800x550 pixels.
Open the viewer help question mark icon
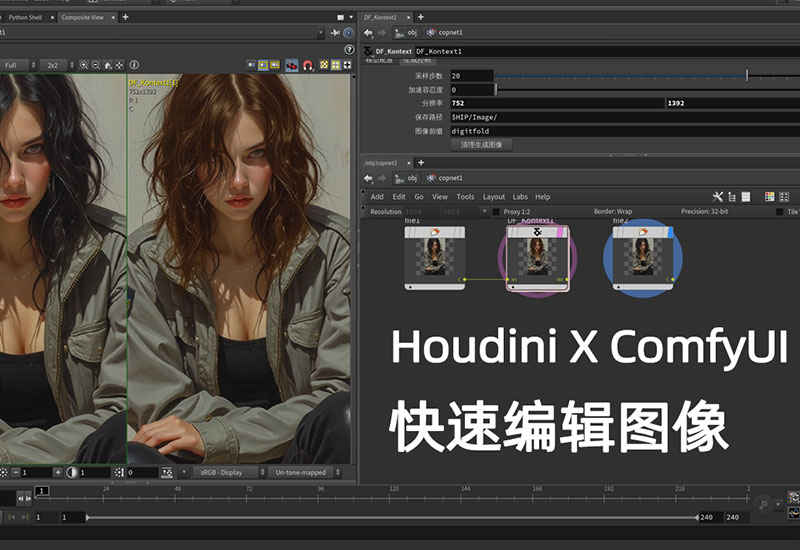click(x=349, y=49)
